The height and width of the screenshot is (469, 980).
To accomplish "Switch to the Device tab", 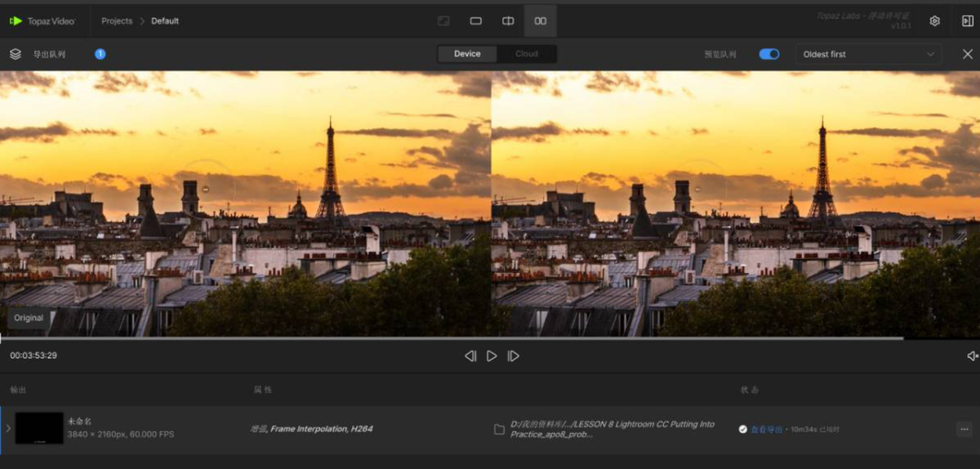I will tap(467, 54).
